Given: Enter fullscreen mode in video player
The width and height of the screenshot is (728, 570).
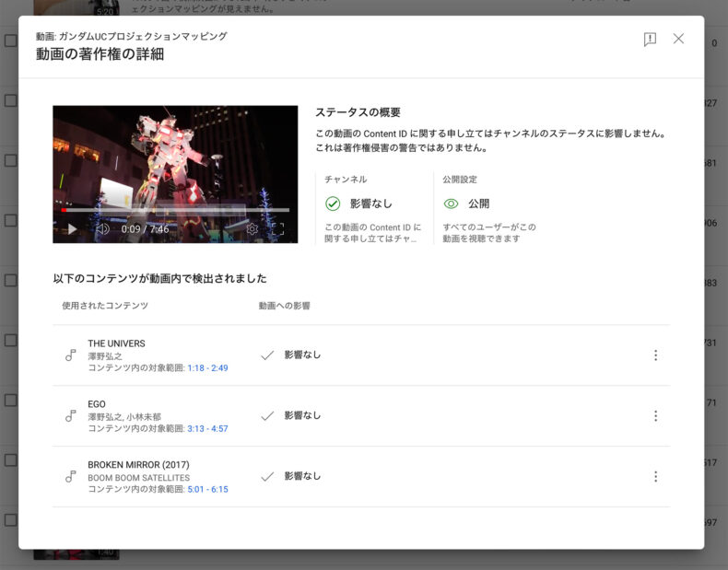Looking at the screenshot, I should (277, 229).
